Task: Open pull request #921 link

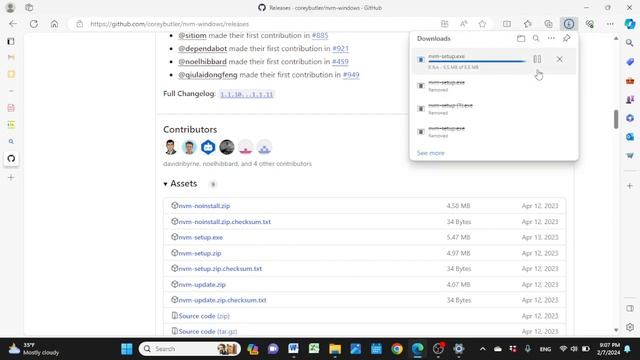Action: point(340,49)
